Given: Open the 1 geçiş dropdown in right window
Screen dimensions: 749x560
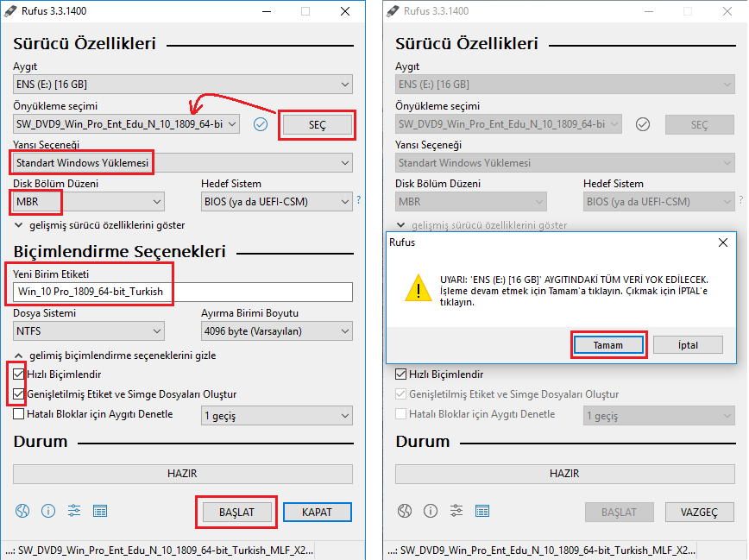Looking at the screenshot, I should tap(659, 416).
